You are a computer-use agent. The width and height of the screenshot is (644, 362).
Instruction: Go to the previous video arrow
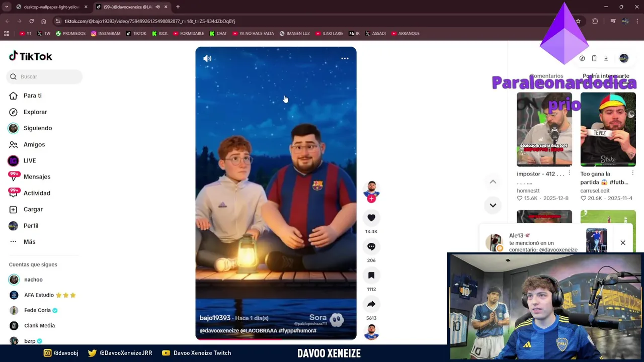tap(493, 182)
